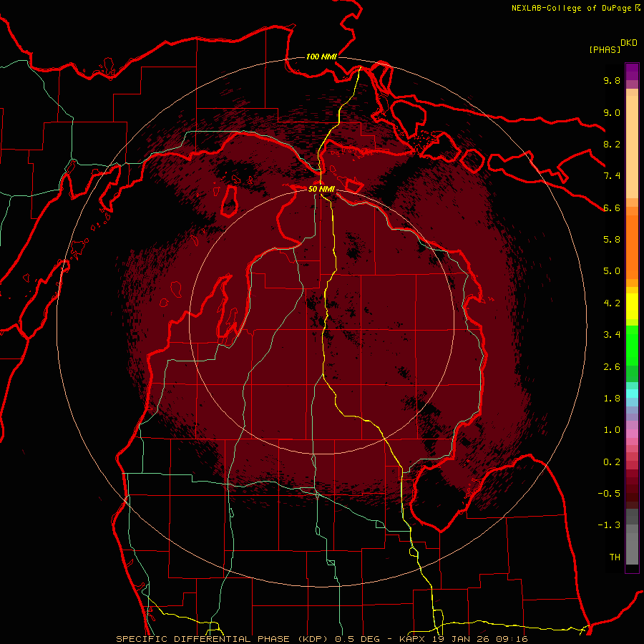Click the 1.0 scale value
644x644 pixels.
click(x=612, y=430)
